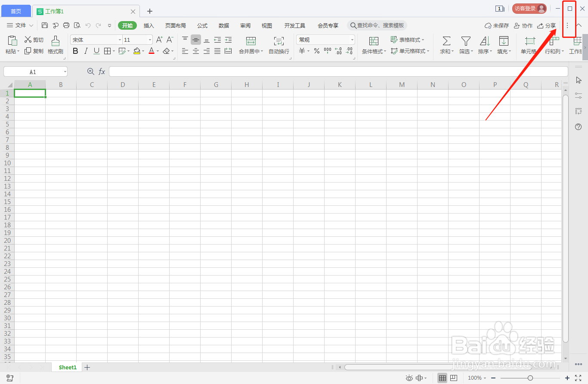Click the increase decimal places icon

pyautogui.click(x=338, y=51)
